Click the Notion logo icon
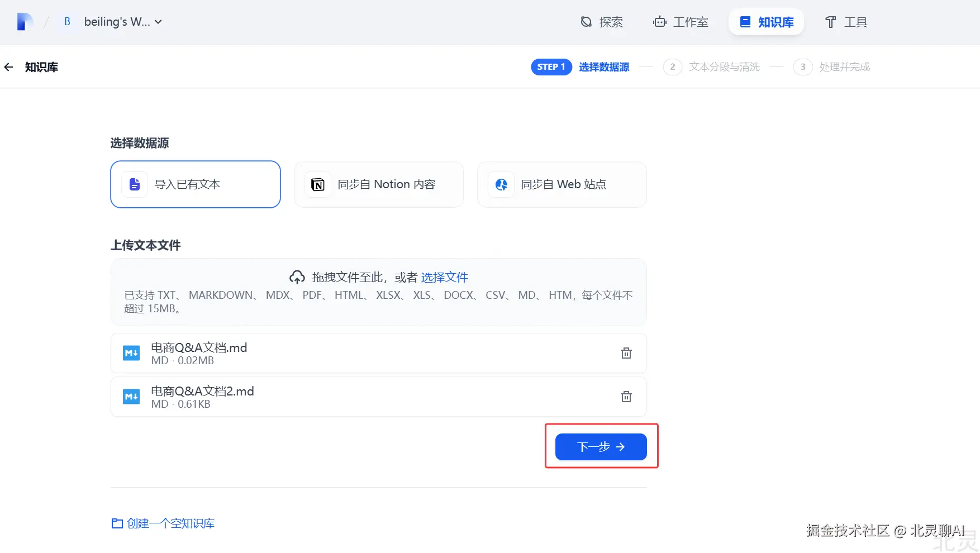The image size is (980, 553). (318, 184)
